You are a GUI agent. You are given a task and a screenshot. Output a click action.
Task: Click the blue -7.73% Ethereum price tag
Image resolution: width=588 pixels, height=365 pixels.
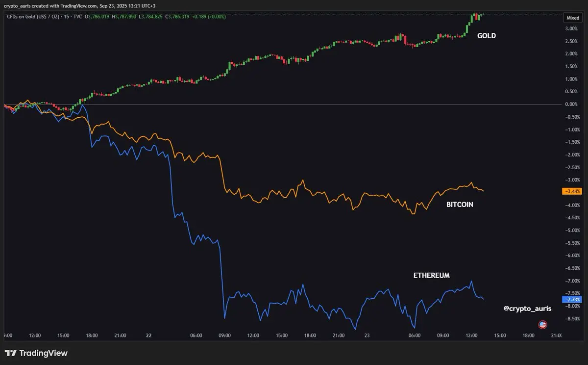pos(571,299)
